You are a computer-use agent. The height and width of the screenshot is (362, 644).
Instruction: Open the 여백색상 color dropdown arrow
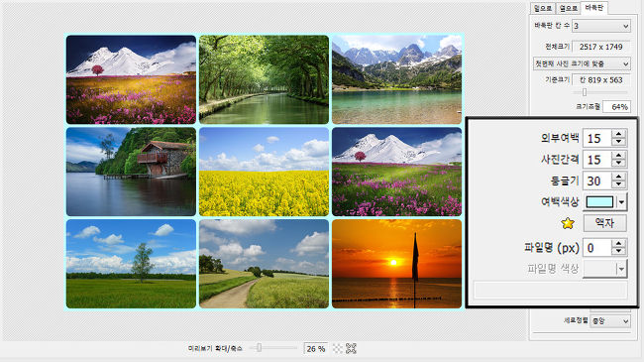coord(621,202)
